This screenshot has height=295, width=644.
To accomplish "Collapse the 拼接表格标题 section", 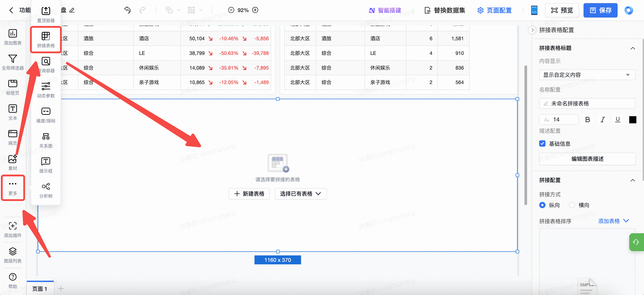I will coord(633,48).
